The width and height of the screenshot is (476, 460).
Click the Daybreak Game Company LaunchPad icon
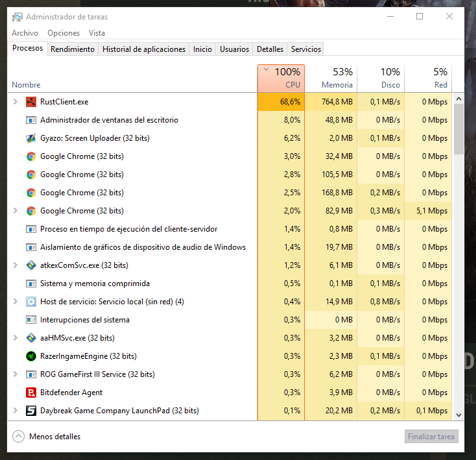(x=31, y=411)
